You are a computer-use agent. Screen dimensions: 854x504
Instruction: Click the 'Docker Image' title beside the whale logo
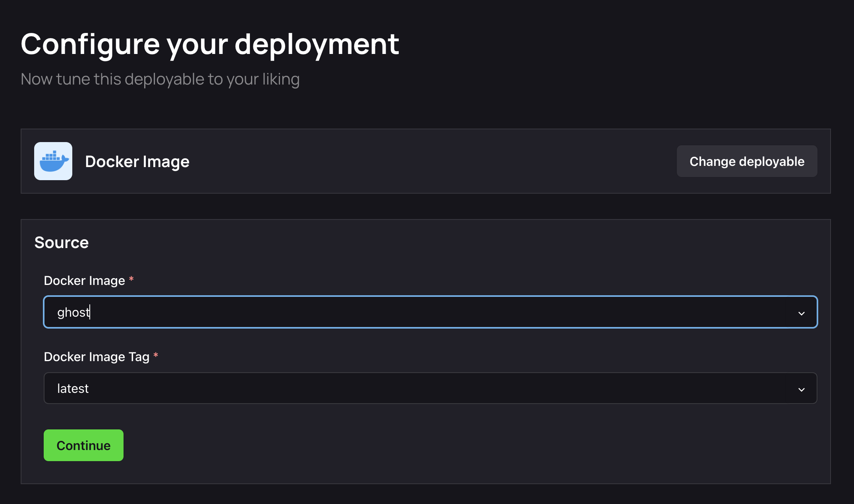[x=137, y=162]
